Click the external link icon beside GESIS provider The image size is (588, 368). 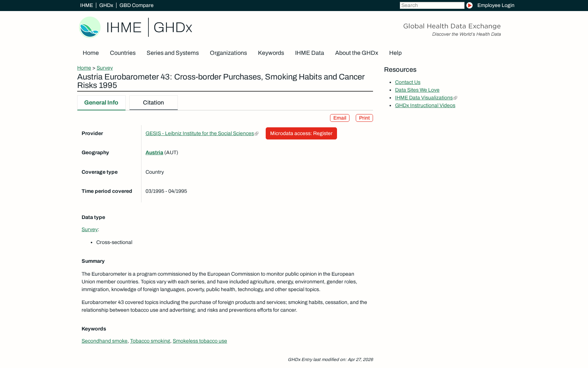click(257, 134)
